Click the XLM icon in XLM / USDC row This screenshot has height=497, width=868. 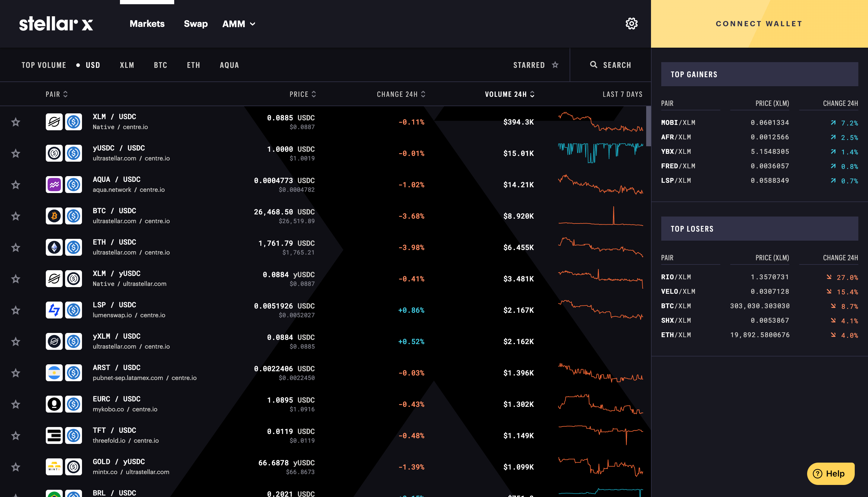tap(54, 122)
